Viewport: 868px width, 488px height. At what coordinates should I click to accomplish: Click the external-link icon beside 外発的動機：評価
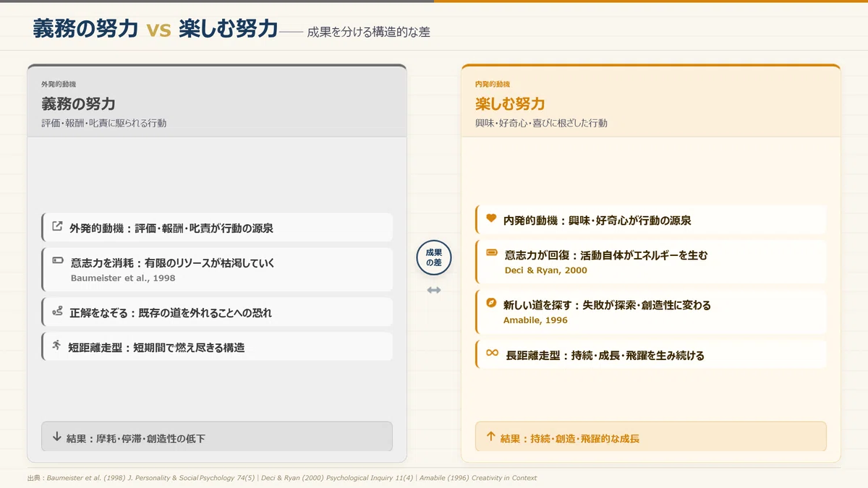coord(57,227)
